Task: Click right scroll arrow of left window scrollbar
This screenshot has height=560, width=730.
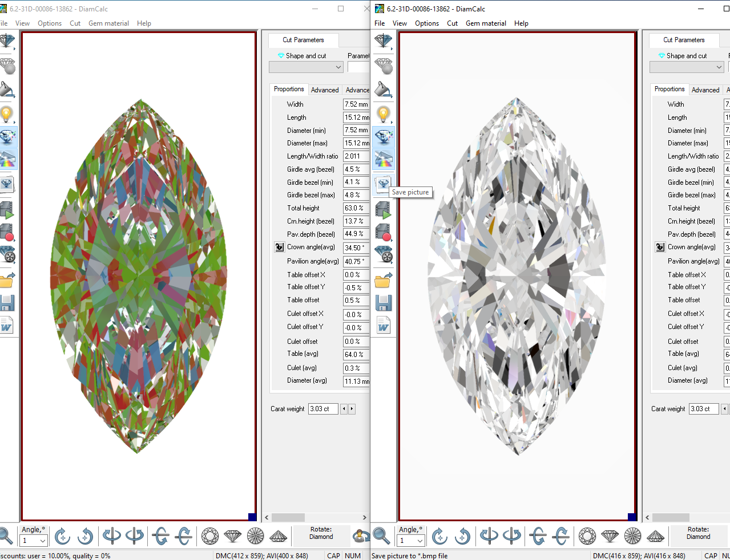Action: [x=364, y=518]
